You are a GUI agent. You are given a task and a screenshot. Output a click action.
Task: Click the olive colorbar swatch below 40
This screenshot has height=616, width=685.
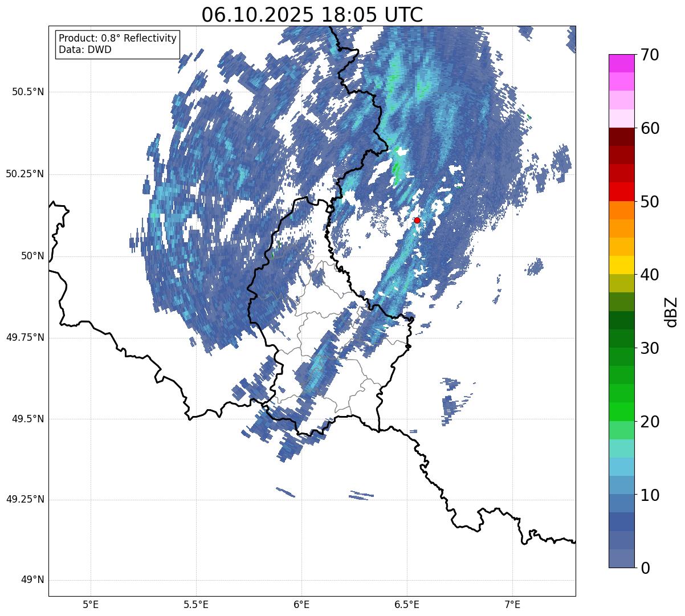[x=621, y=283]
